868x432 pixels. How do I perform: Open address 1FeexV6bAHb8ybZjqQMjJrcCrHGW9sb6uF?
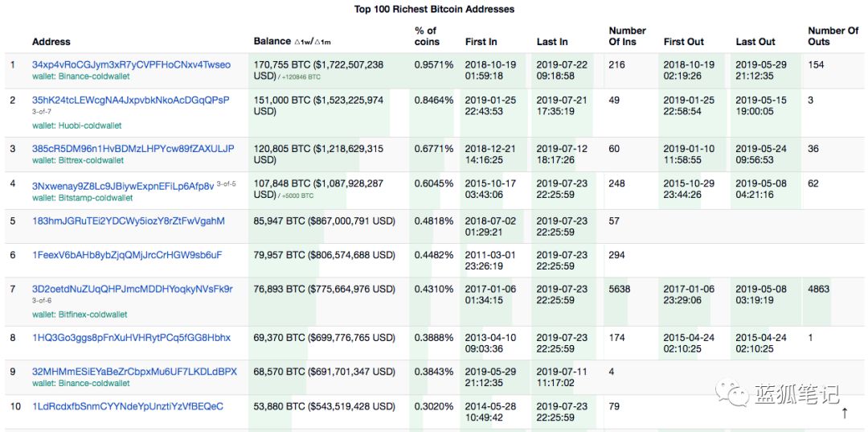(127, 255)
